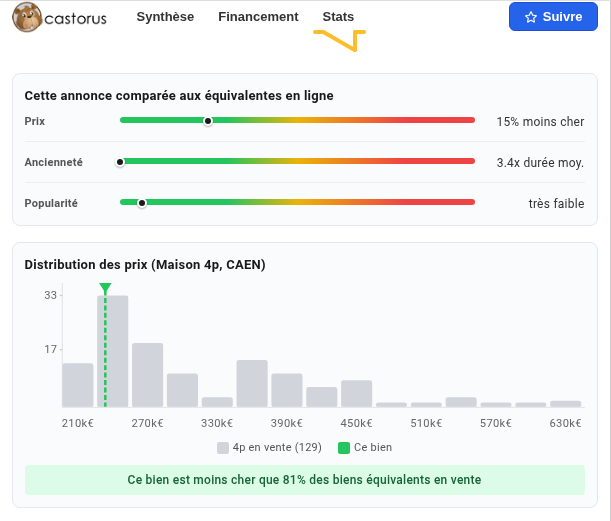Image resolution: width=611 pixels, height=521 pixels.
Task: Click the green 'Ce bien' triangle marker
Action: pyautogui.click(x=105, y=288)
